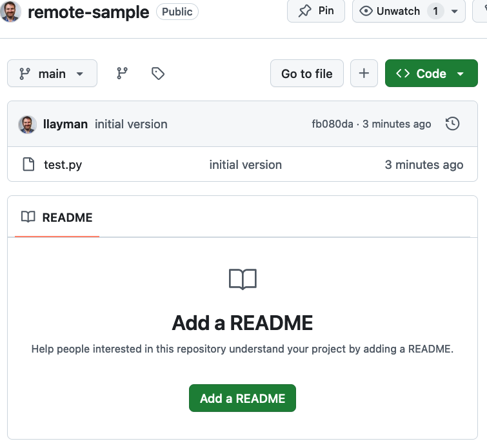Image resolution: width=487 pixels, height=448 pixels.
Task: Open the main branch selector dropdown
Action: 52,73
